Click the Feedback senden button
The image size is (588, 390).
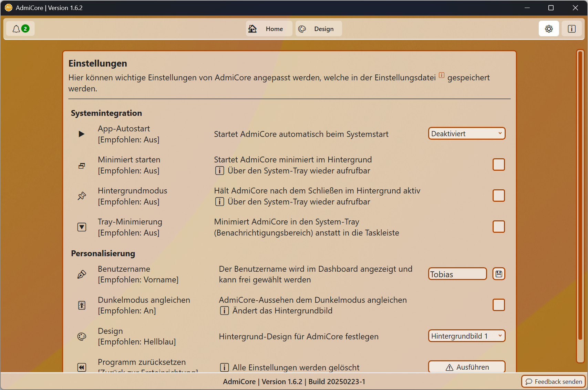[554, 381]
